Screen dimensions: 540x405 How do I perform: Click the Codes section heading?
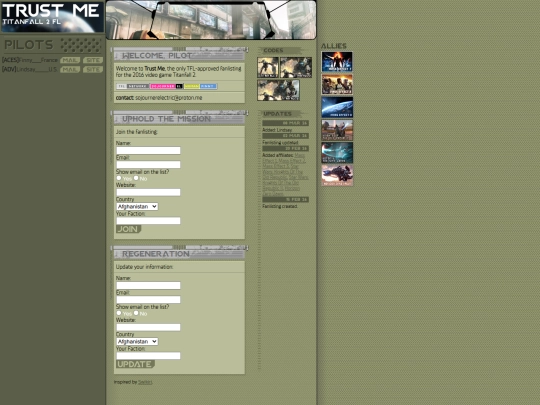(273, 50)
